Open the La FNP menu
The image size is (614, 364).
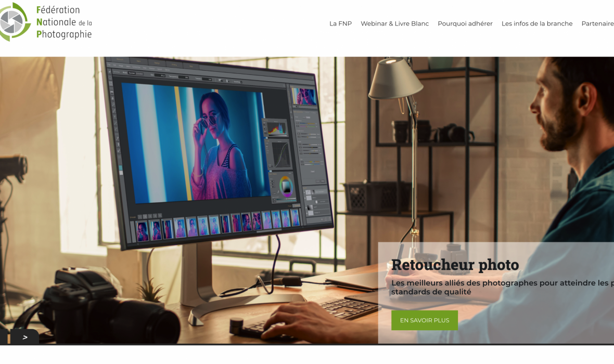pos(340,23)
